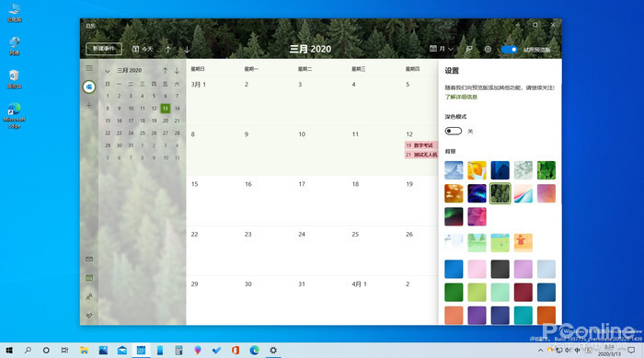Choose the snowy mountain background thumbnail
Viewport: 644px width, 358px height.
(x=454, y=170)
